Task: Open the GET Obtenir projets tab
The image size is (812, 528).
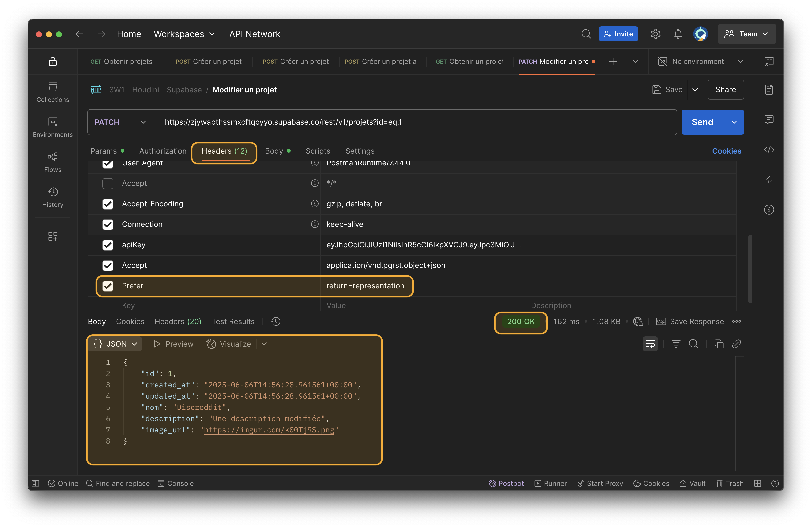Action: tap(121, 62)
